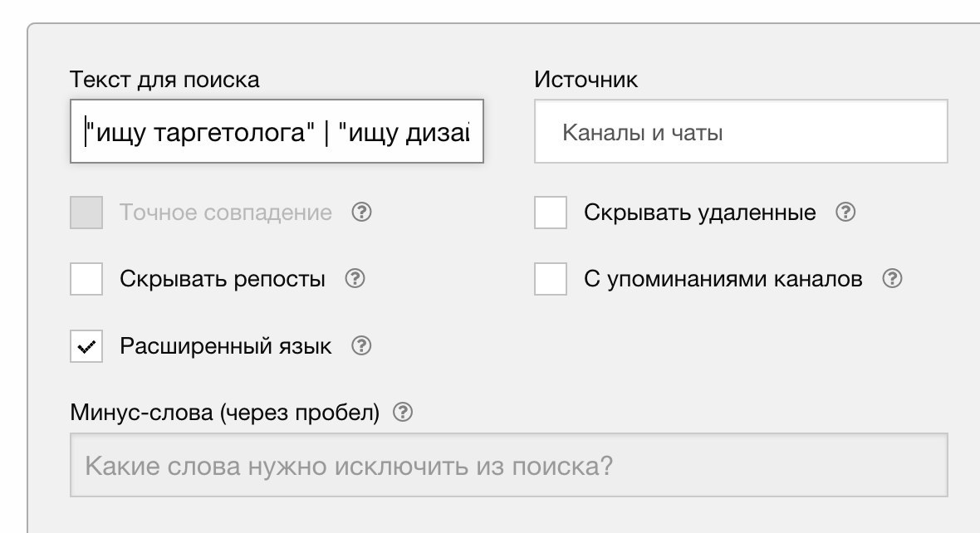Enable the С упоминаниями каналов checkbox square

(551, 279)
